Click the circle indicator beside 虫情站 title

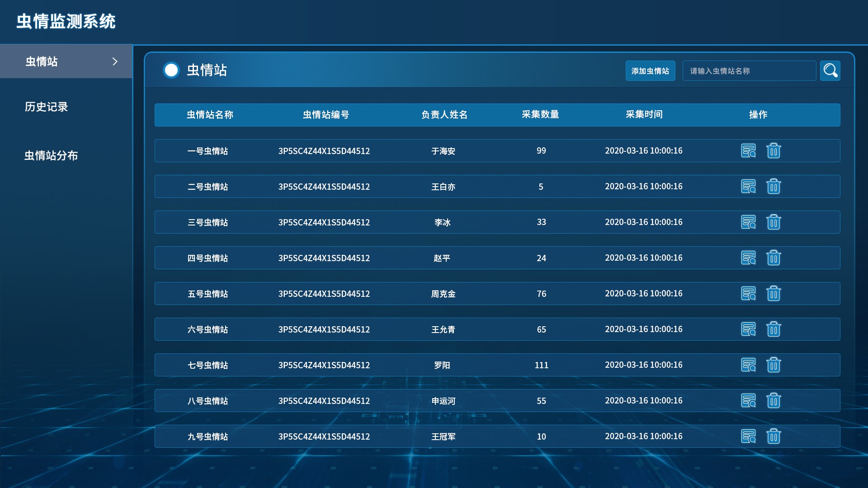coord(171,70)
